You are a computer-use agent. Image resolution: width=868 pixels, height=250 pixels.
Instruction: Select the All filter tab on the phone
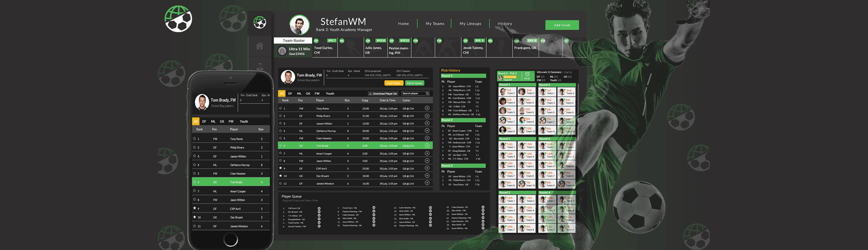(196, 121)
